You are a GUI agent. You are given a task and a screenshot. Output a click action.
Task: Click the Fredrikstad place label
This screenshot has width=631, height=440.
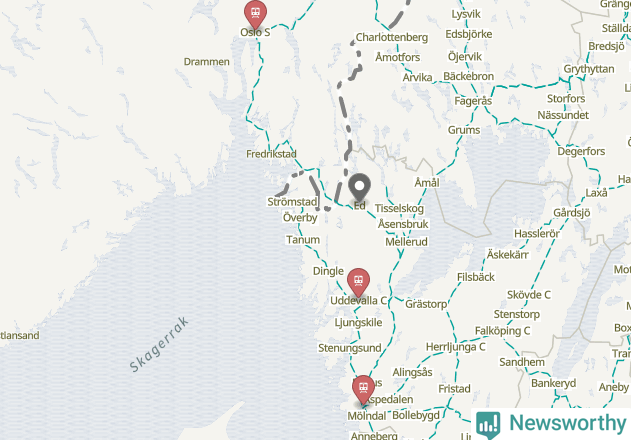click(271, 154)
